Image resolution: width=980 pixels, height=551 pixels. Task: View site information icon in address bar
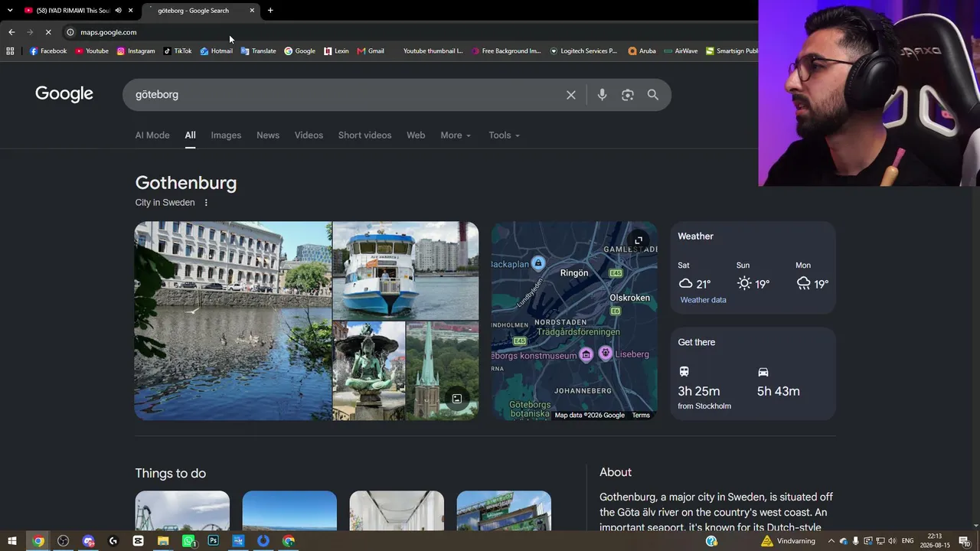click(x=70, y=32)
